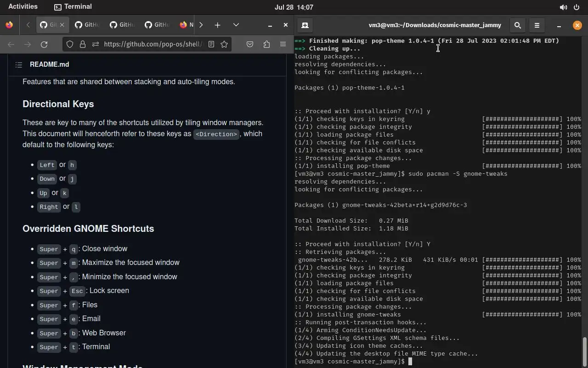Image resolution: width=588 pixels, height=368 pixels.
Task: Click the sudo pacman -S gnome-tweaks command
Action: [x=458, y=174]
